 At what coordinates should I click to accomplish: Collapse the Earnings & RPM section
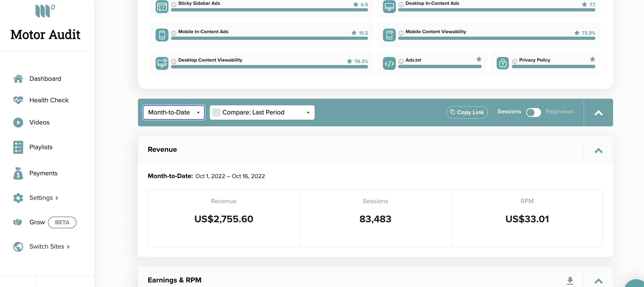(598, 281)
